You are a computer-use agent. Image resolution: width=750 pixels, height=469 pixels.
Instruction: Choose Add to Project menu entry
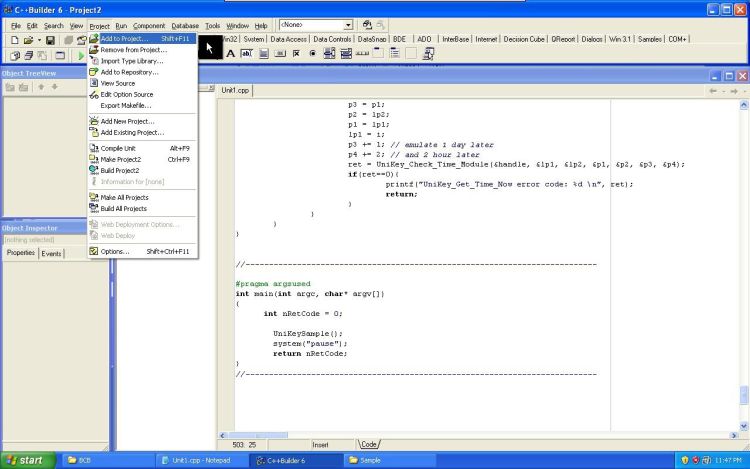[143, 39]
